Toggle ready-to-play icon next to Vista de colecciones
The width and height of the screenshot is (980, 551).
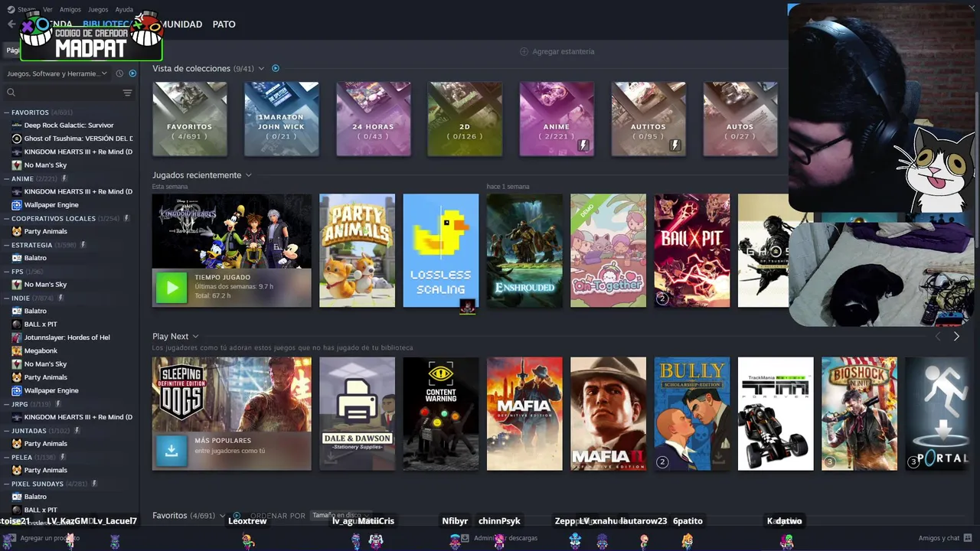coord(276,68)
